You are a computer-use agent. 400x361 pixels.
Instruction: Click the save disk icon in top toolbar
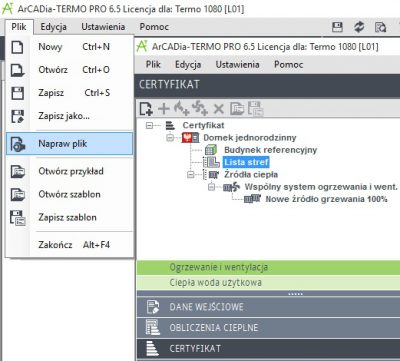coord(337,27)
